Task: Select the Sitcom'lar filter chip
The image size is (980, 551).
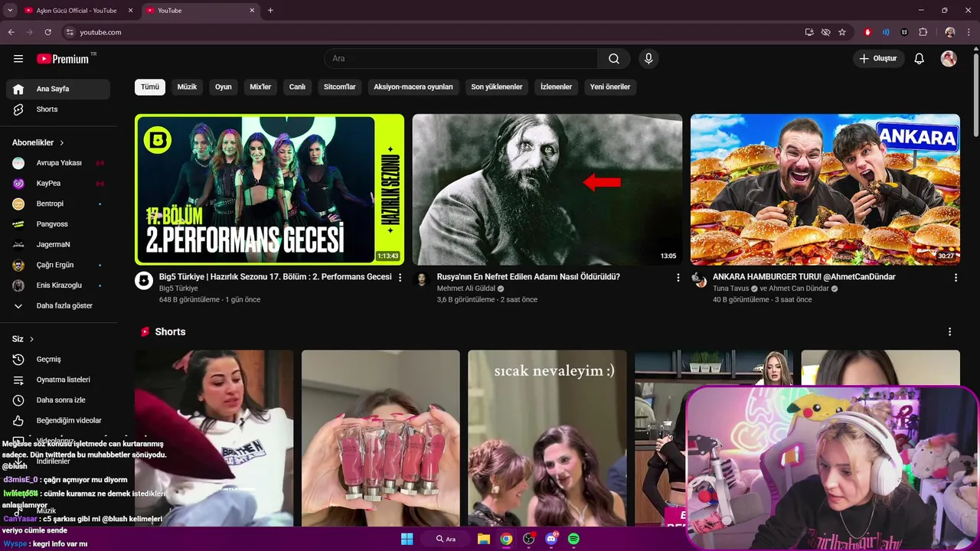Action: [x=340, y=87]
